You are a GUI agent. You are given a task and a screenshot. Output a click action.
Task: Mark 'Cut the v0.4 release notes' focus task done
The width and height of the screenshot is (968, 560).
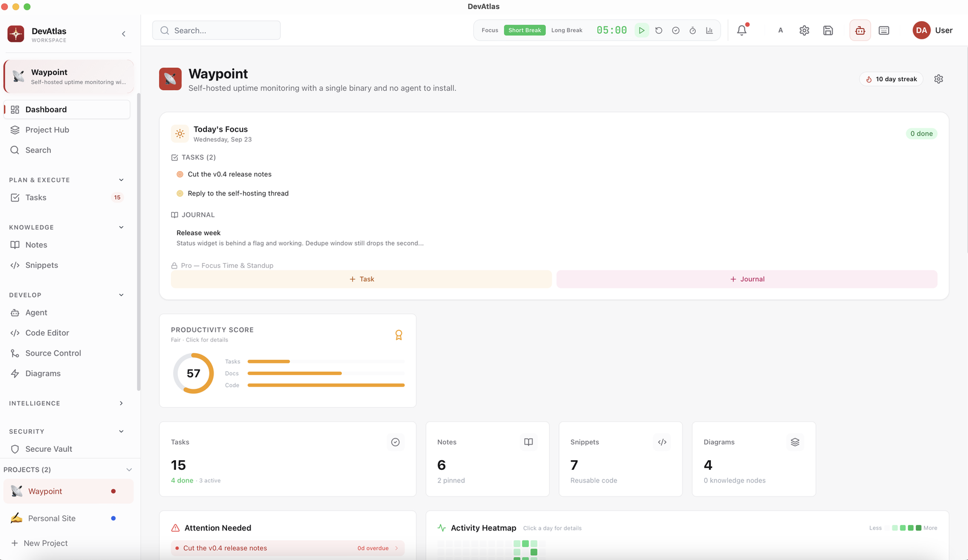(180, 174)
